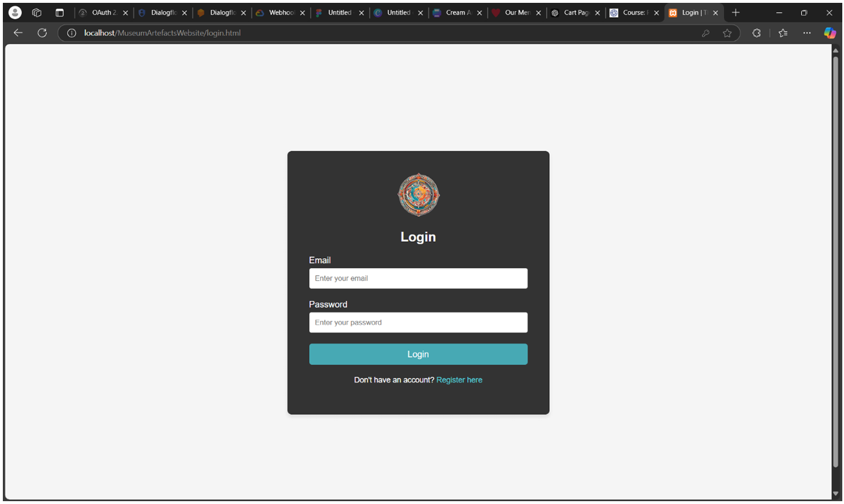Viewport: 844px width, 504px height.
Task: Open the Settings and more menu
Action: (x=807, y=32)
